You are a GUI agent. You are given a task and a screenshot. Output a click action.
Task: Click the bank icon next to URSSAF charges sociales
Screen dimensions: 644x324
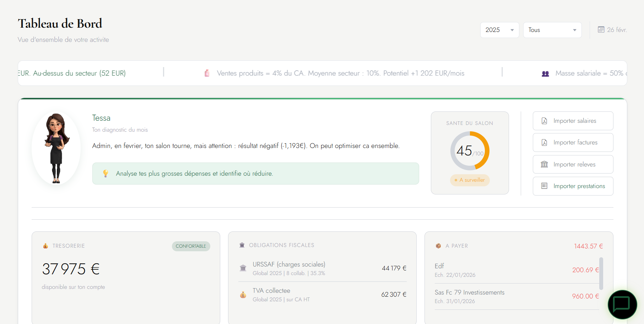(x=243, y=268)
